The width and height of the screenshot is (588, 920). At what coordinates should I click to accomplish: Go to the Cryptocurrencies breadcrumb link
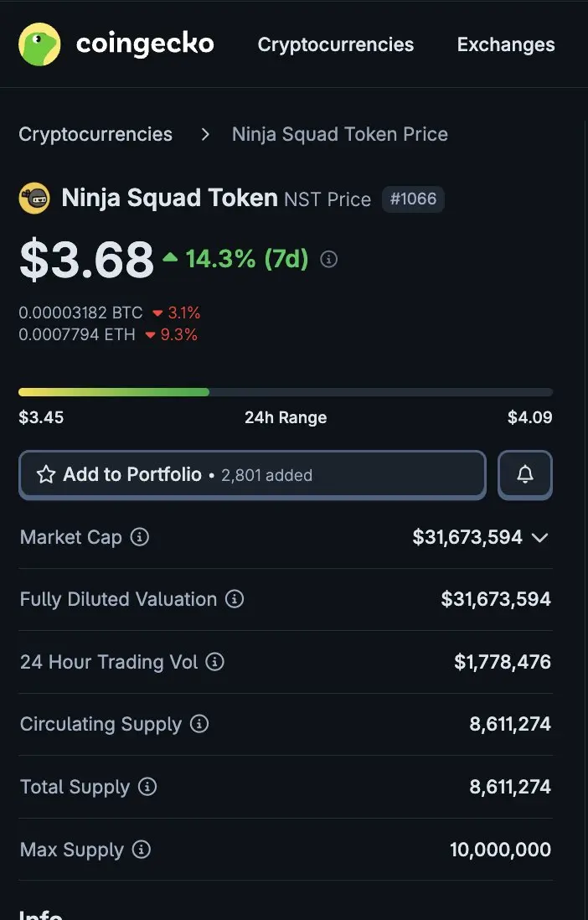[95, 134]
